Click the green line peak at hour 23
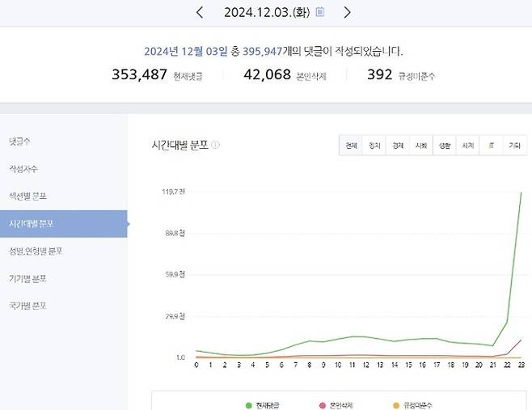 [x=521, y=192]
